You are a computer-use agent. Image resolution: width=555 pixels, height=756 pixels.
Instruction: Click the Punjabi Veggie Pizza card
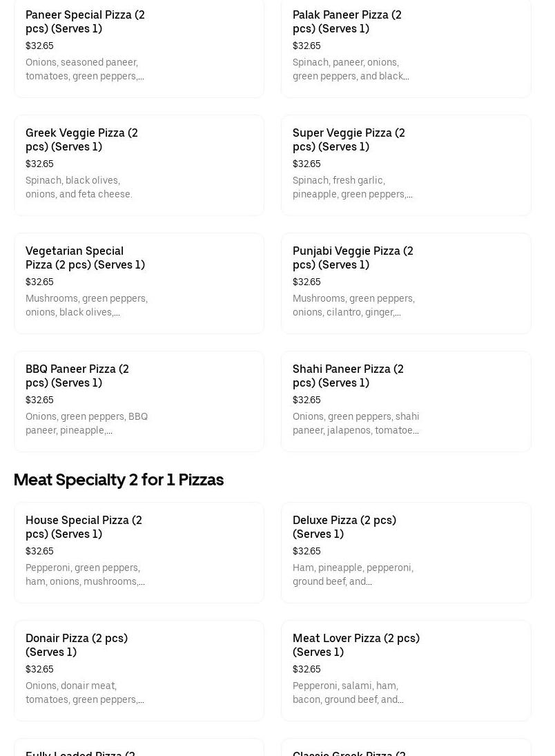coord(406,283)
